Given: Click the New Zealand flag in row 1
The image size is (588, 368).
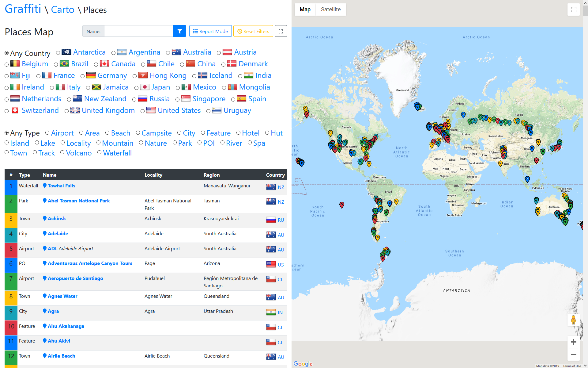Looking at the screenshot, I should click(271, 187).
